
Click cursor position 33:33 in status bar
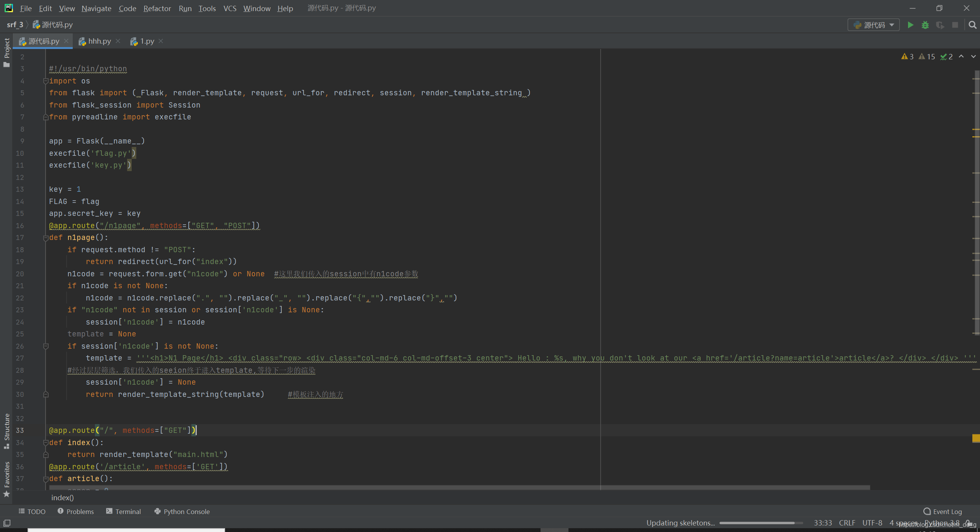click(x=823, y=523)
